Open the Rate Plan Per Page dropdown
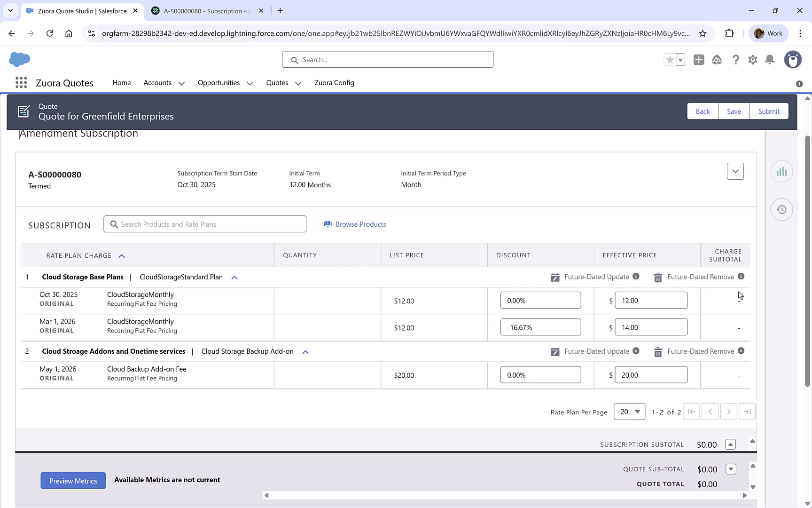Viewport: 812px width, 508px height. point(629,411)
